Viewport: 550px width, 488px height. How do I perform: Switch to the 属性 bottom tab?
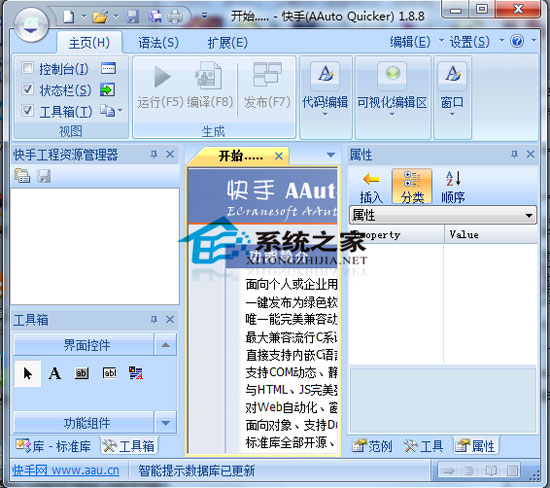coord(475,446)
